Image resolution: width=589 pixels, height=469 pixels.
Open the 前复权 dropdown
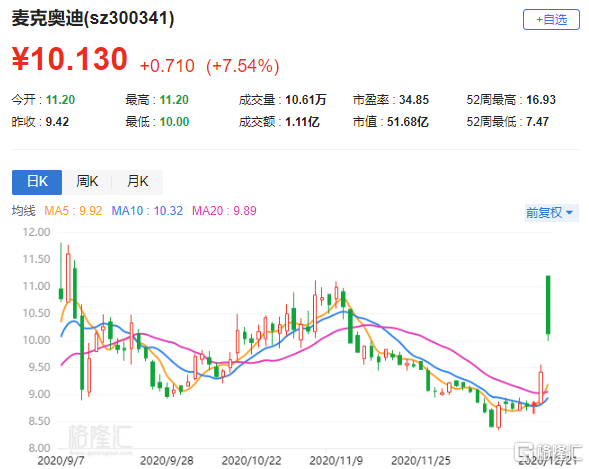point(551,213)
